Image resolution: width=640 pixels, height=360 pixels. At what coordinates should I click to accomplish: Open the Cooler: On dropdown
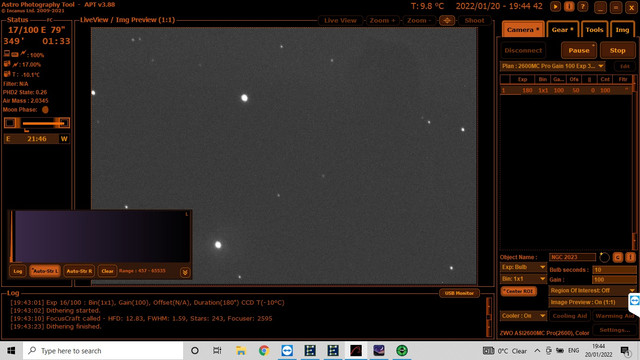coord(523,316)
